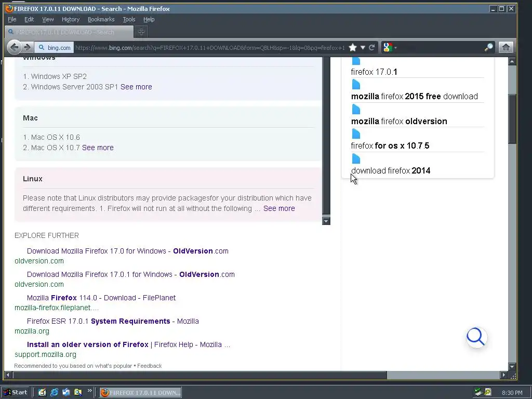Expand Mac list via See more
Screen dimensions: 532x399
click(98, 148)
